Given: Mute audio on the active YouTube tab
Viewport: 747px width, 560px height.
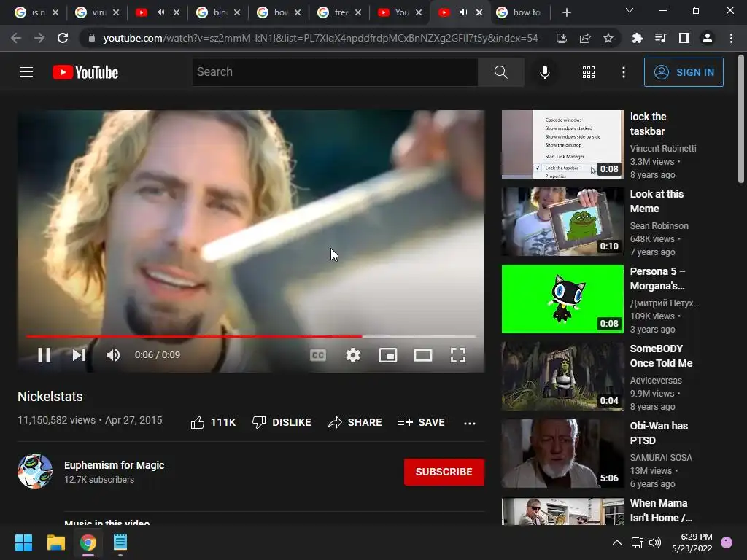Looking at the screenshot, I should coord(463,12).
